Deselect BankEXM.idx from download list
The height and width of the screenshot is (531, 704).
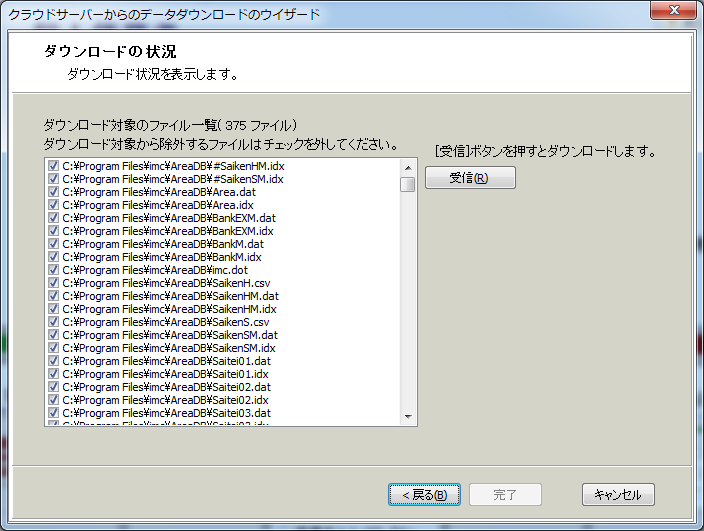pos(54,231)
